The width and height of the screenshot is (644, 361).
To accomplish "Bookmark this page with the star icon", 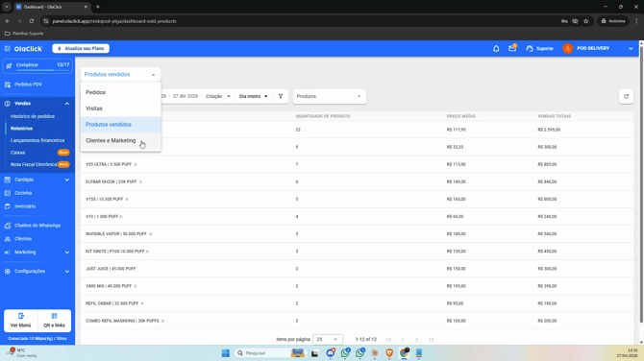I will [586, 21].
